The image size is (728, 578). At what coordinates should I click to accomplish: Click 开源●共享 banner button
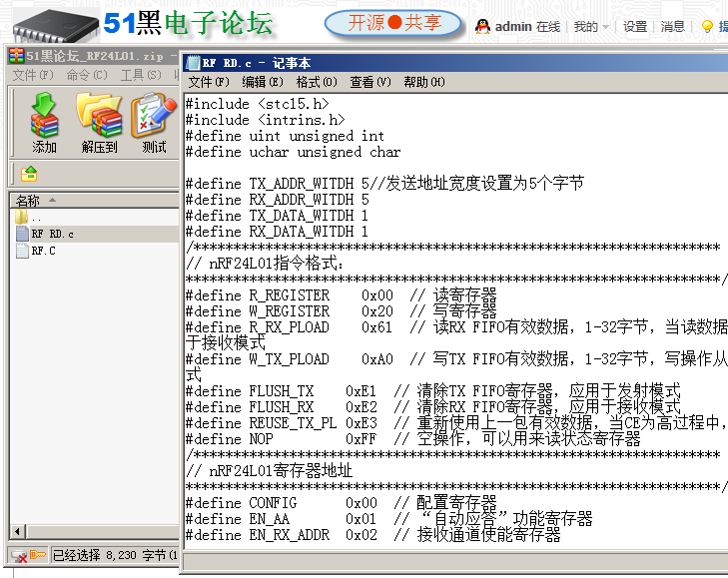tap(393, 23)
